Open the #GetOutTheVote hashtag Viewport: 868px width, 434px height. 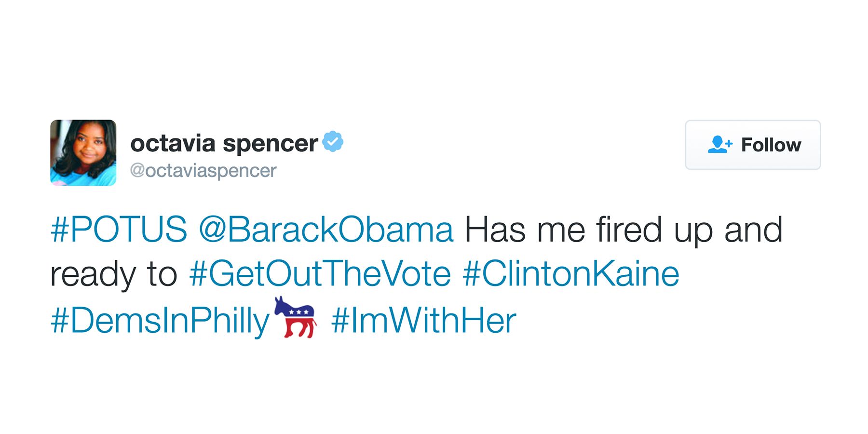coord(320,274)
